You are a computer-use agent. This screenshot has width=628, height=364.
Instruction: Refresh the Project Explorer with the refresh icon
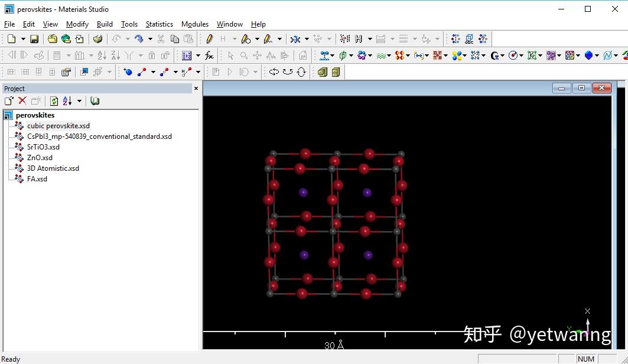point(54,100)
